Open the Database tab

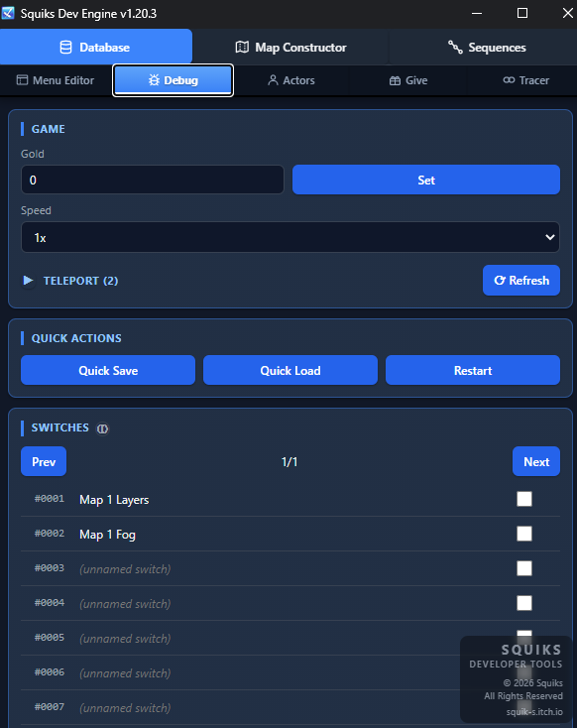[x=95, y=47]
